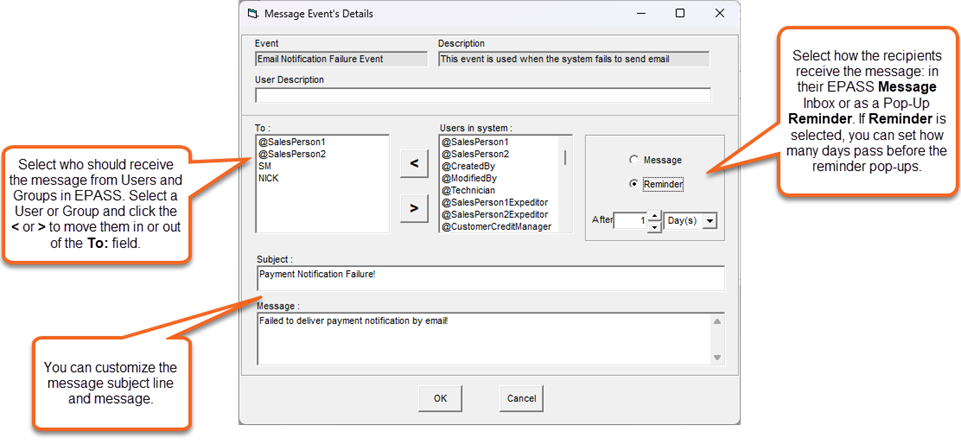Select the Reminder radio button
Screen dimensions: 961x444
point(632,184)
